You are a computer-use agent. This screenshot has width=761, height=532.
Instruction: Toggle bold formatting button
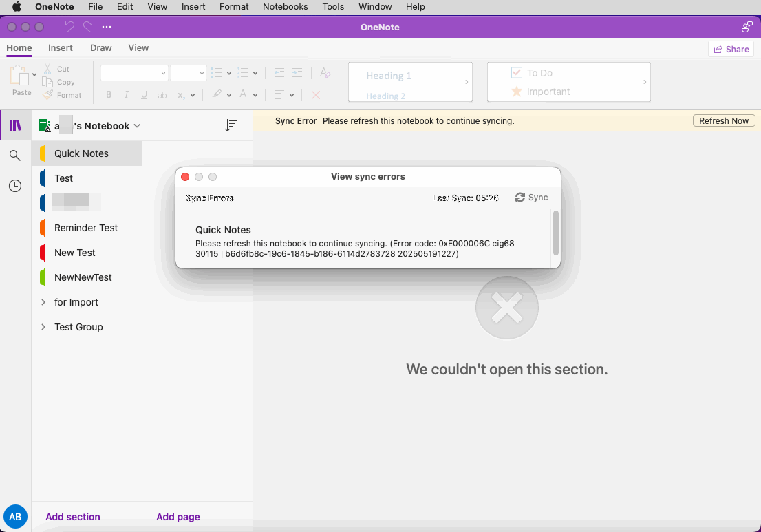point(109,95)
